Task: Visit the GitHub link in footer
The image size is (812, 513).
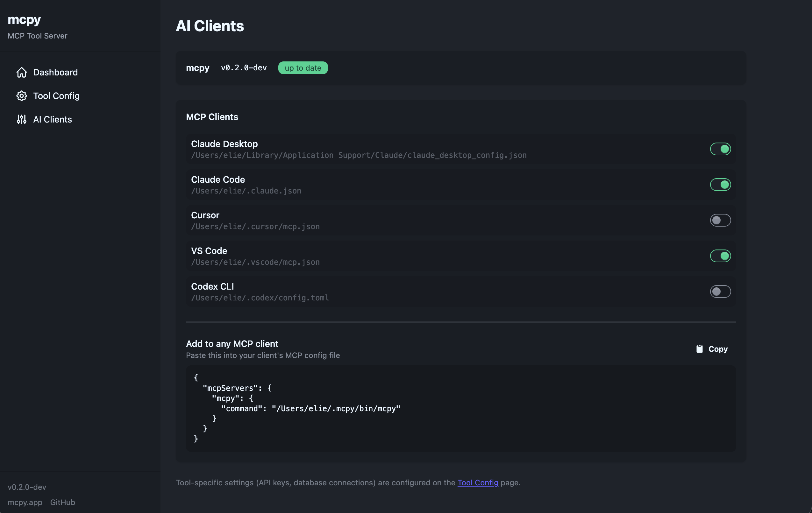Action: (62, 502)
